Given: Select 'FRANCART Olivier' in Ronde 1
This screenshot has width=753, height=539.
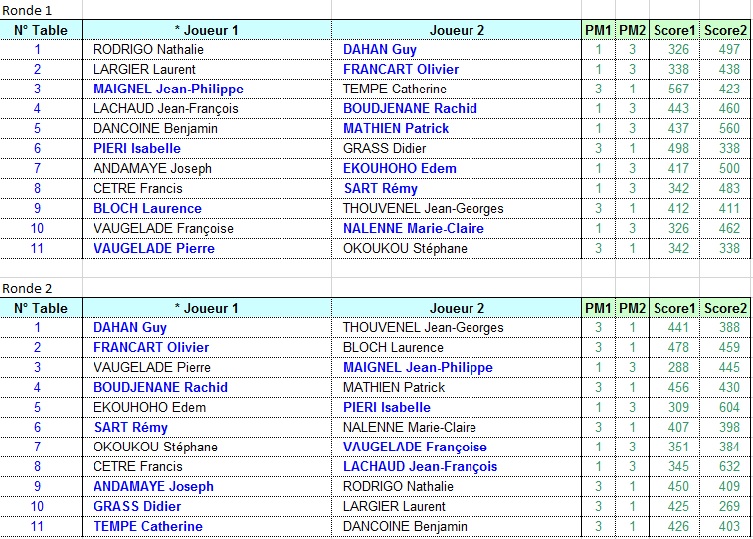Looking at the screenshot, I should coord(401,70).
